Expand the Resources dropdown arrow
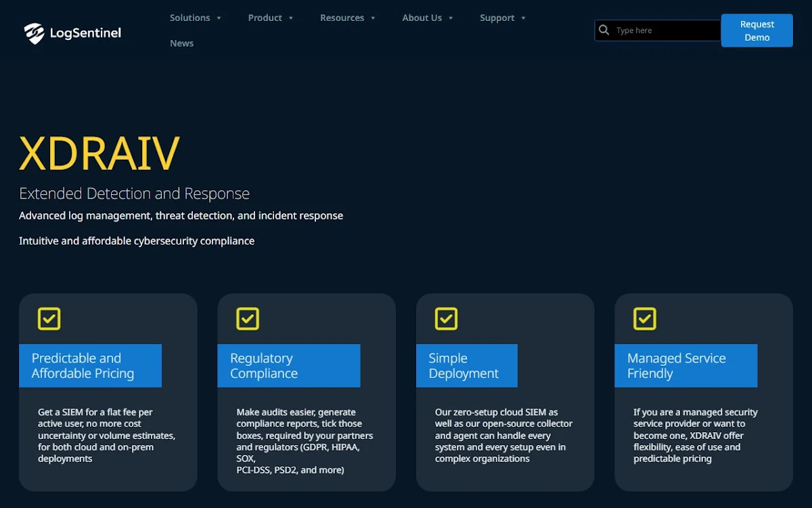 tap(373, 18)
